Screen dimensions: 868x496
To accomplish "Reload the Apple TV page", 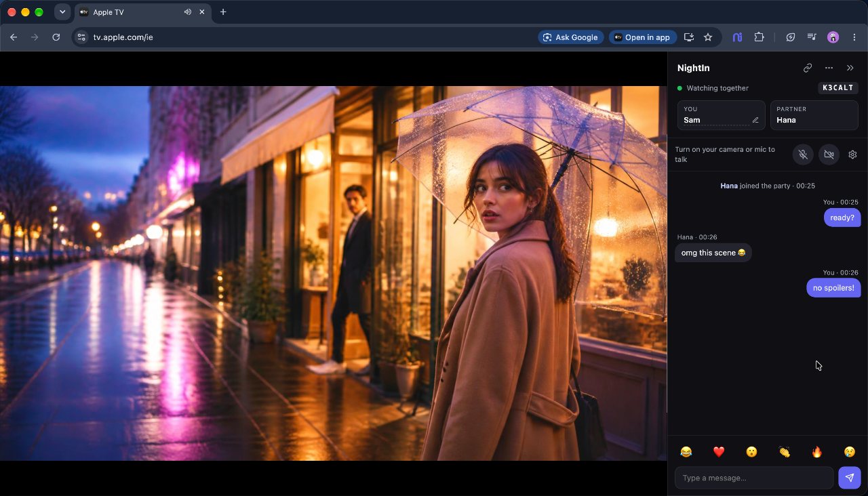I will [56, 37].
